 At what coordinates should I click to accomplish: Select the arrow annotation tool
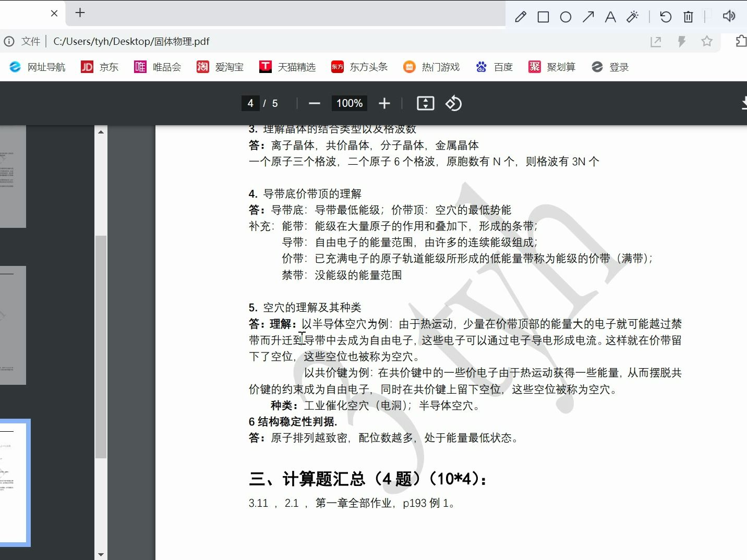coord(588,17)
